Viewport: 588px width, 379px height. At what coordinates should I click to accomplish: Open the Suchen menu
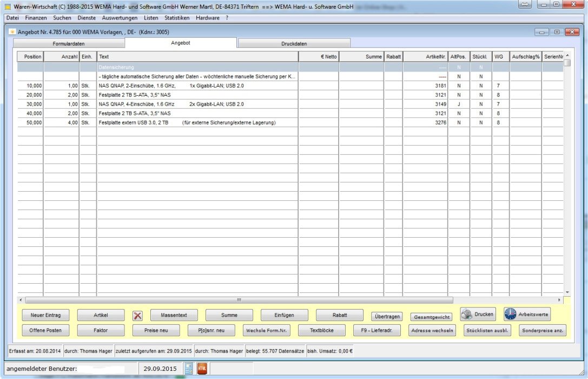tap(62, 18)
